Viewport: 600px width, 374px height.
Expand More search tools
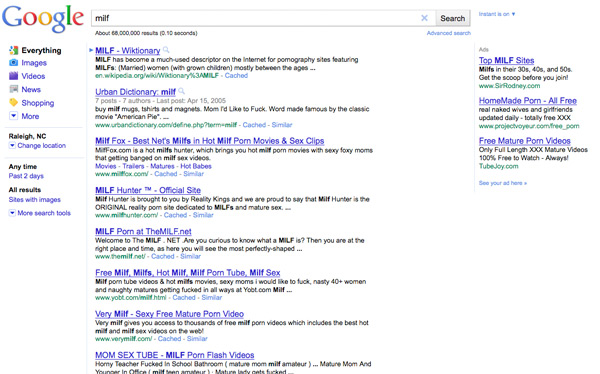point(40,213)
